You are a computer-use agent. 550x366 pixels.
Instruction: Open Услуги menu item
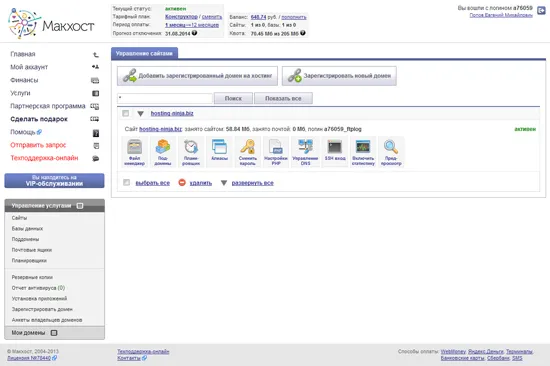[20, 93]
